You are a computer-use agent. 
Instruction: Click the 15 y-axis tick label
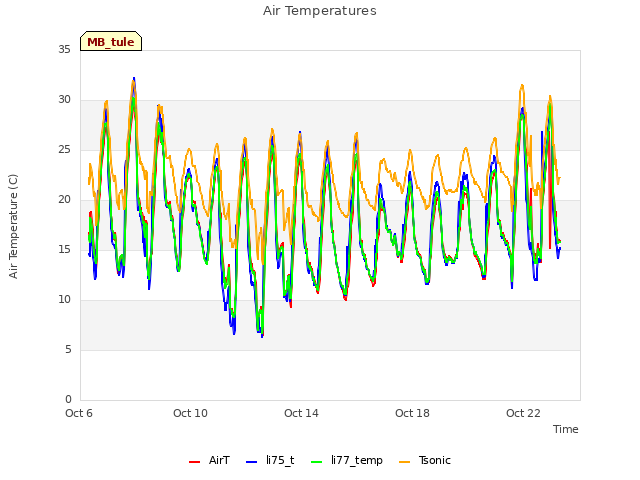tap(64, 249)
